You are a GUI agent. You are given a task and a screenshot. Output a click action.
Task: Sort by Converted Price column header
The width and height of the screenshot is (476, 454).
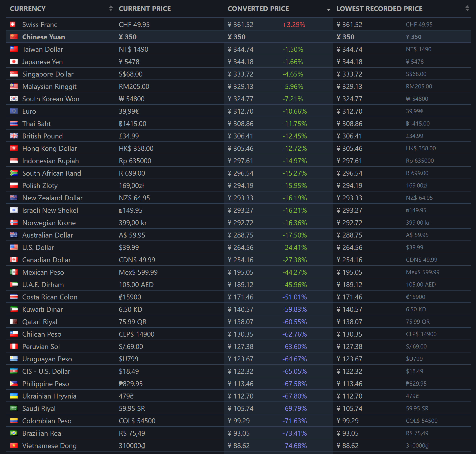278,9
